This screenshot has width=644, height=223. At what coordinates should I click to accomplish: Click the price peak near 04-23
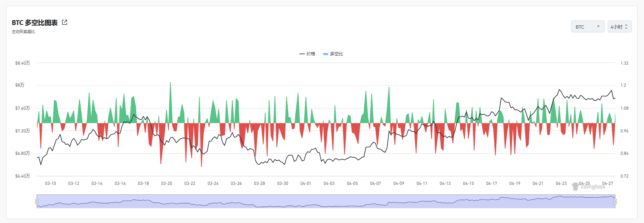tap(559, 90)
